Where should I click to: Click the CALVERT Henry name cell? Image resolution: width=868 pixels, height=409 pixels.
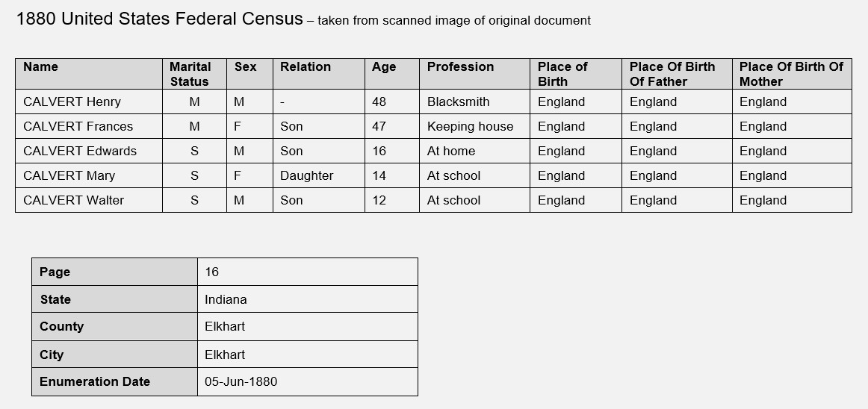click(x=89, y=102)
